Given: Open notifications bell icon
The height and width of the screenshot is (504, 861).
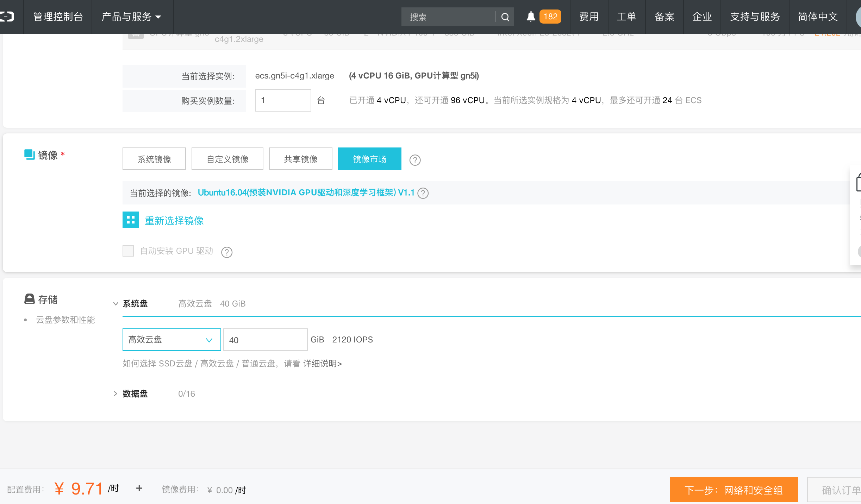Looking at the screenshot, I should 531,17.
